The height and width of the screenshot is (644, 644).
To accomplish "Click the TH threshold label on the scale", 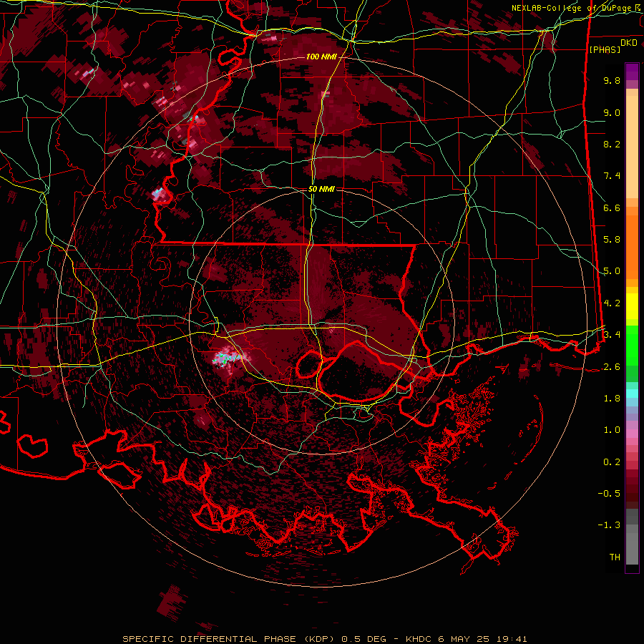I will click(615, 557).
